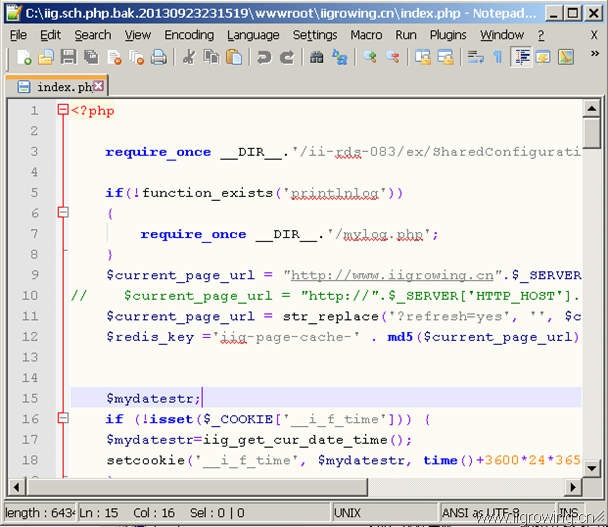The image size is (608, 527).
Task: Collapse fold marker at line 6
Action: (x=63, y=212)
